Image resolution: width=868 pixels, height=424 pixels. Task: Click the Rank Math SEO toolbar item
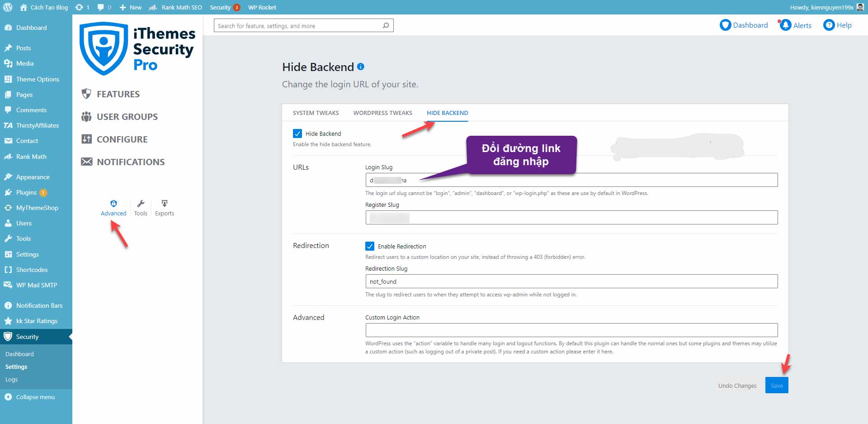[175, 7]
